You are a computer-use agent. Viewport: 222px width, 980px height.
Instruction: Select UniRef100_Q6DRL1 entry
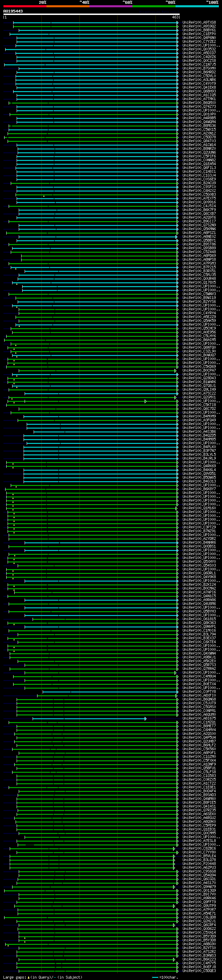point(199,573)
